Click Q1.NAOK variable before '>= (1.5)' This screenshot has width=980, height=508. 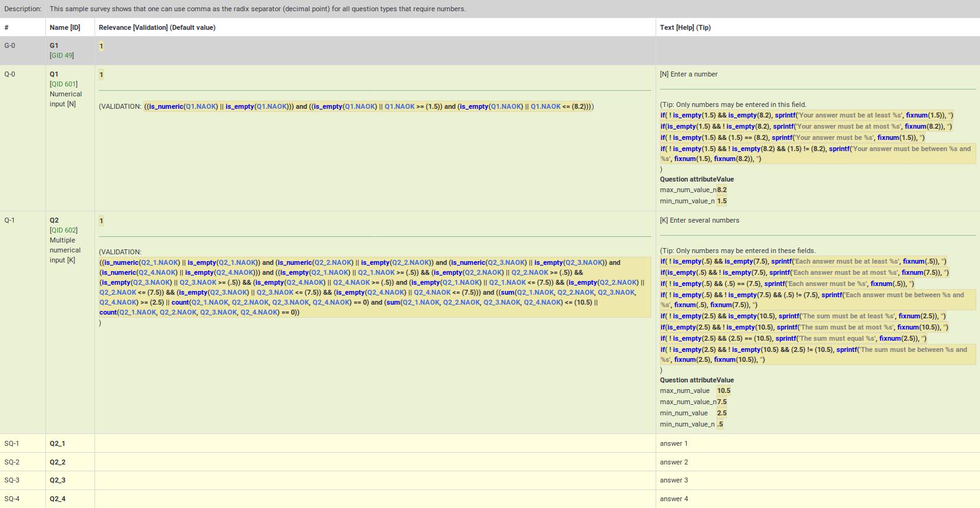(x=399, y=106)
